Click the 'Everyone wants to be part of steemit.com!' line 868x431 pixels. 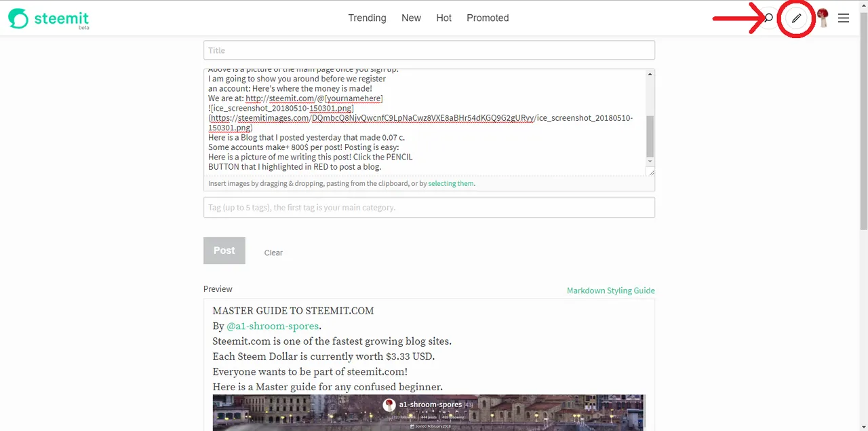point(310,372)
